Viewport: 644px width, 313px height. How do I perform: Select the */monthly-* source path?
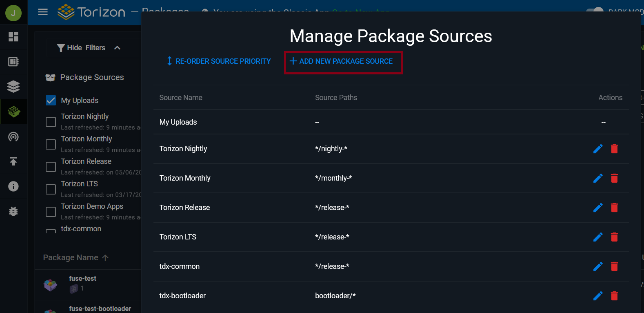(x=333, y=178)
